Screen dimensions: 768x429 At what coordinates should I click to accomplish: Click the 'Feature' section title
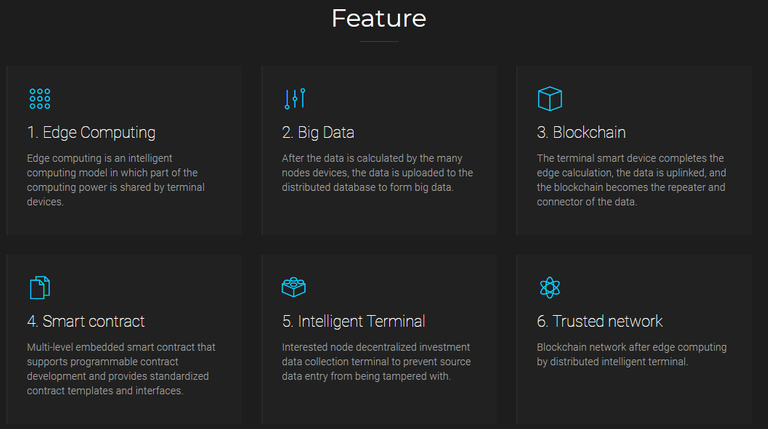(379, 19)
